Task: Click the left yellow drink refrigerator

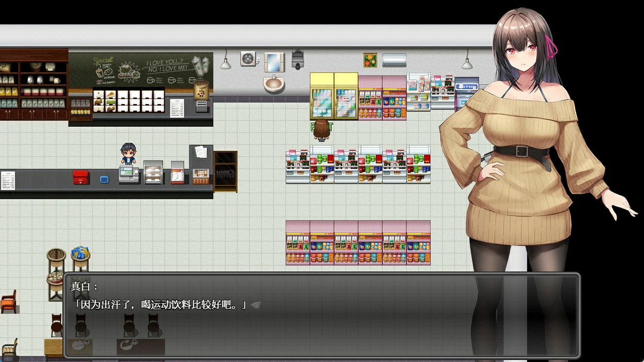Action: coord(321,97)
